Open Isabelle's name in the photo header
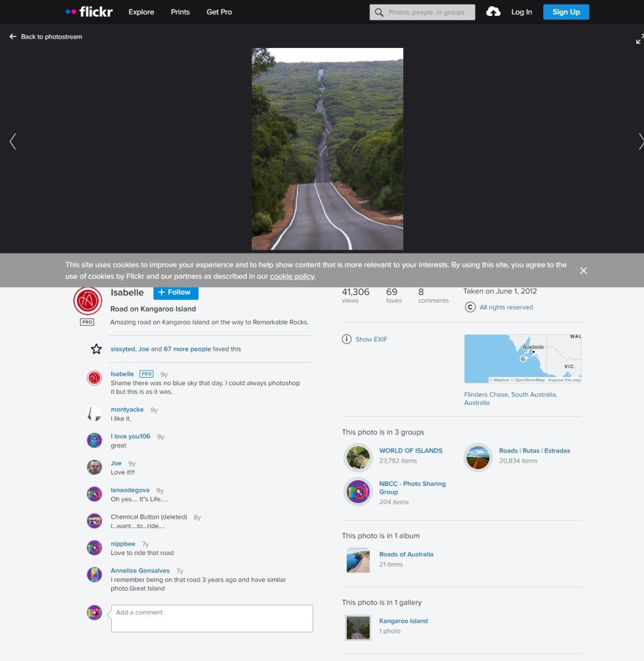644x661 pixels. (127, 293)
